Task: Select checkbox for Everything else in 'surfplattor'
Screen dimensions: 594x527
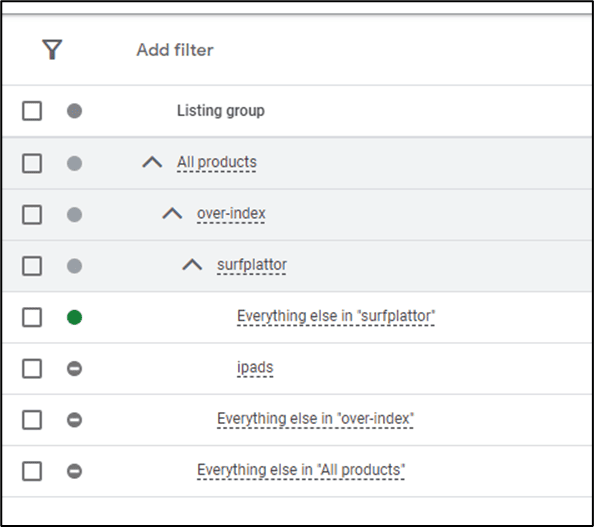Action: [32, 317]
